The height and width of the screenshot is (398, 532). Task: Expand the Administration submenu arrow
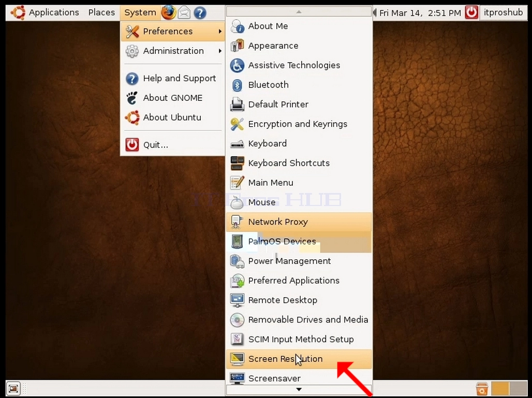(x=220, y=51)
